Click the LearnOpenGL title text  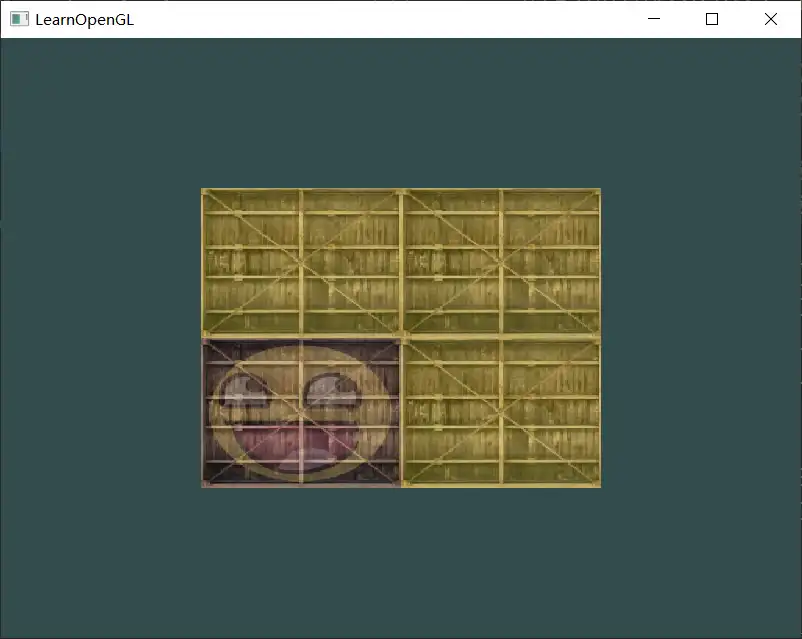[84, 19]
